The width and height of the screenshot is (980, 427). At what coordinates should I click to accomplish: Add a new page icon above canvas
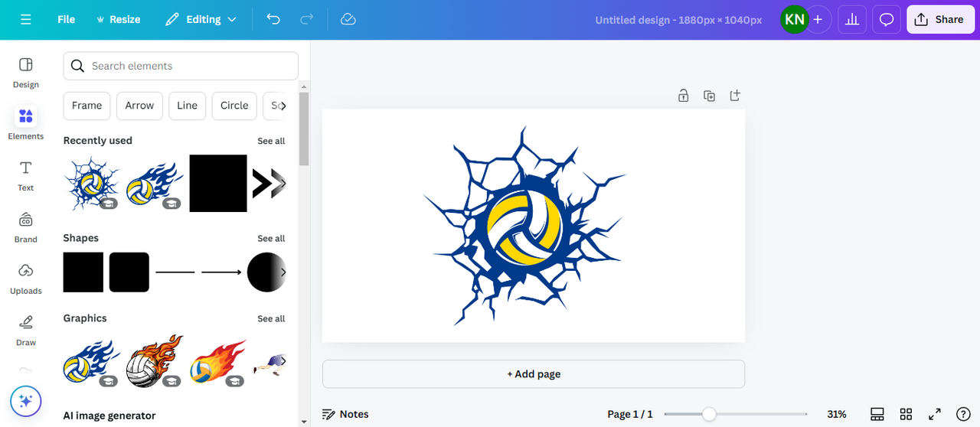(735, 96)
